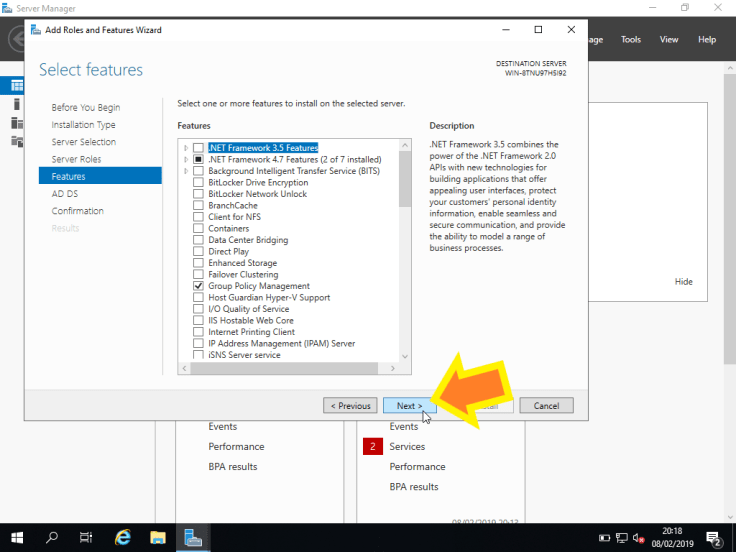Select the Direct Play feature row
This screenshot has height=552, width=736.
[228, 252]
